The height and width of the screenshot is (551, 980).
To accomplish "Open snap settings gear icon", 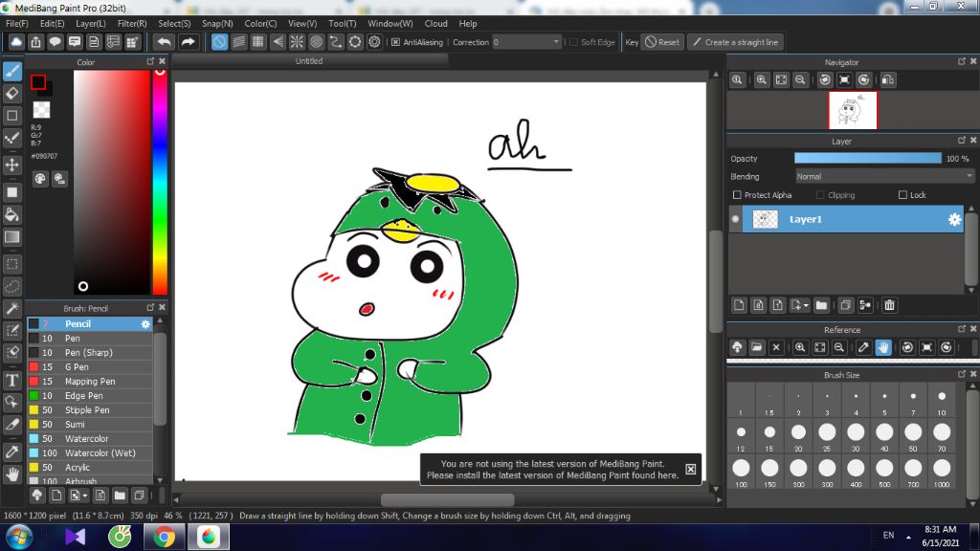I will pyautogui.click(x=374, y=42).
